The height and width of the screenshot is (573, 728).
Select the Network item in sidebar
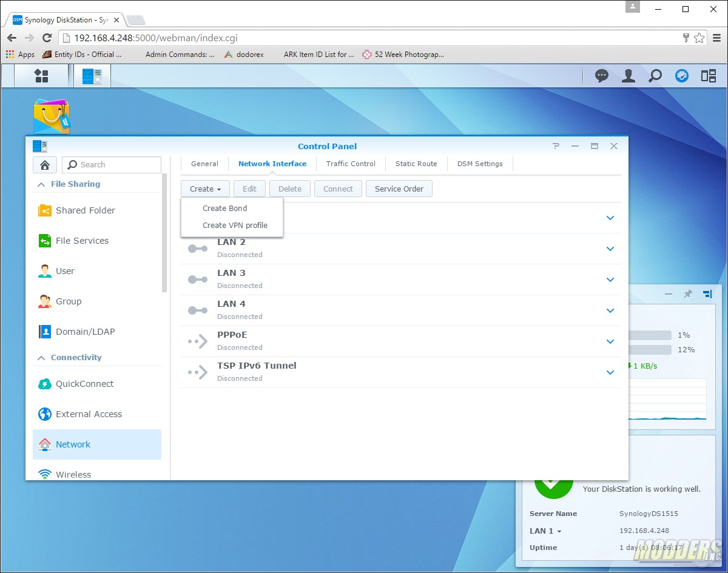(97, 444)
